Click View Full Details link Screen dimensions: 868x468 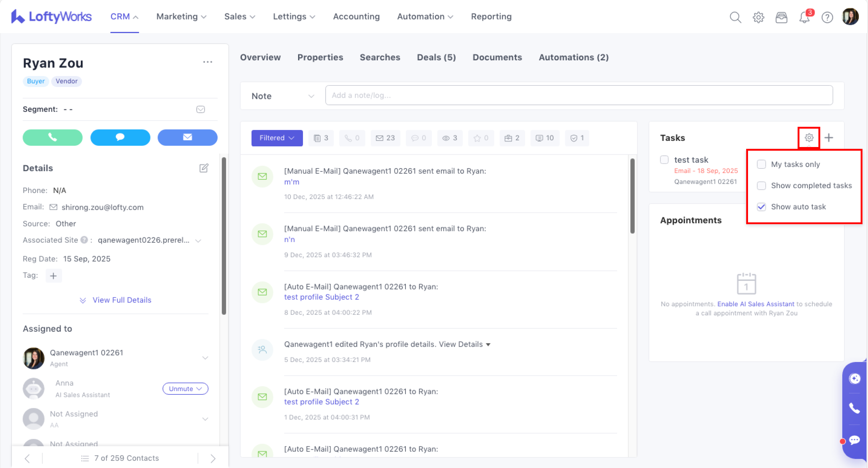click(x=121, y=300)
